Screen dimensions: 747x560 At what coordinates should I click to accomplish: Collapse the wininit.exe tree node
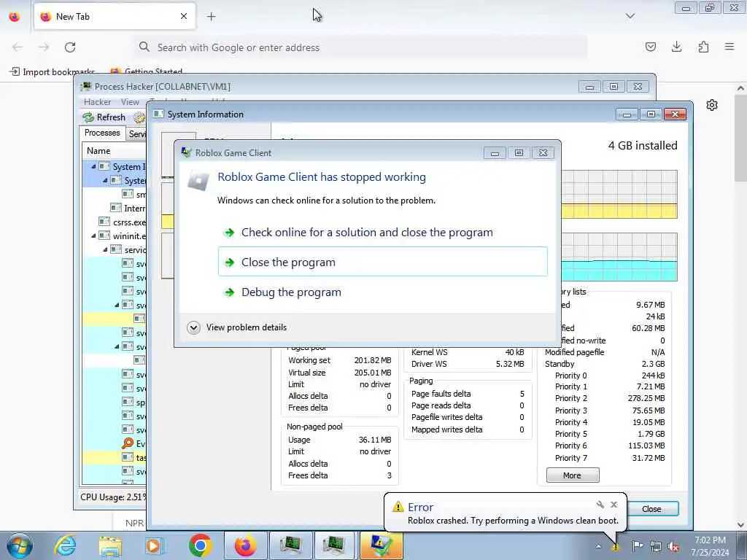click(93, 236)
